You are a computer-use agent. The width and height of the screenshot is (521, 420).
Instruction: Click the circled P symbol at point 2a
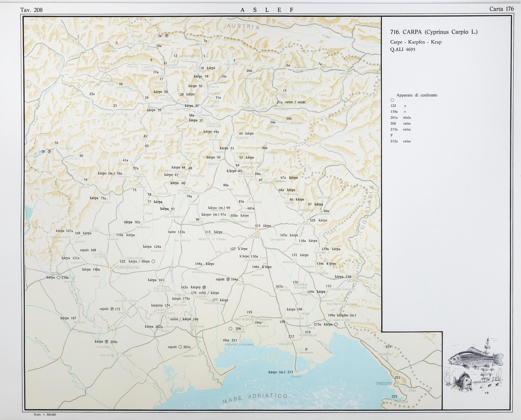pyautogui.click(x=167, y=36)
